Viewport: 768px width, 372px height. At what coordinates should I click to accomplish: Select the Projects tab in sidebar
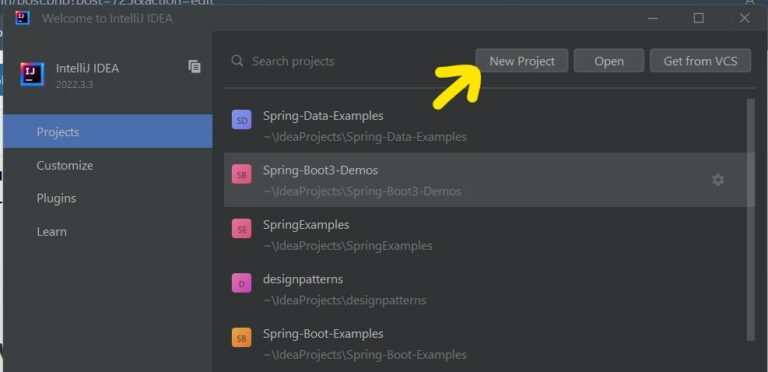(108, 131)
